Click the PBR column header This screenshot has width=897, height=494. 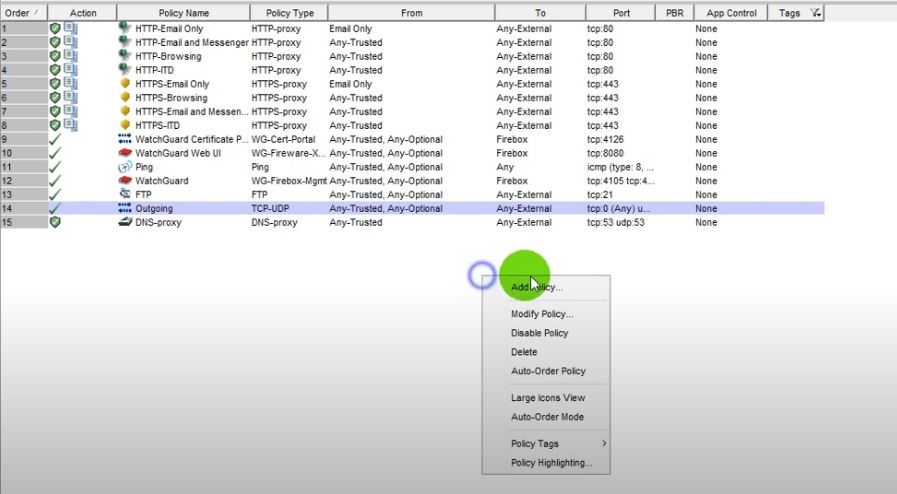pyautogui.click(x=674, y=13)
